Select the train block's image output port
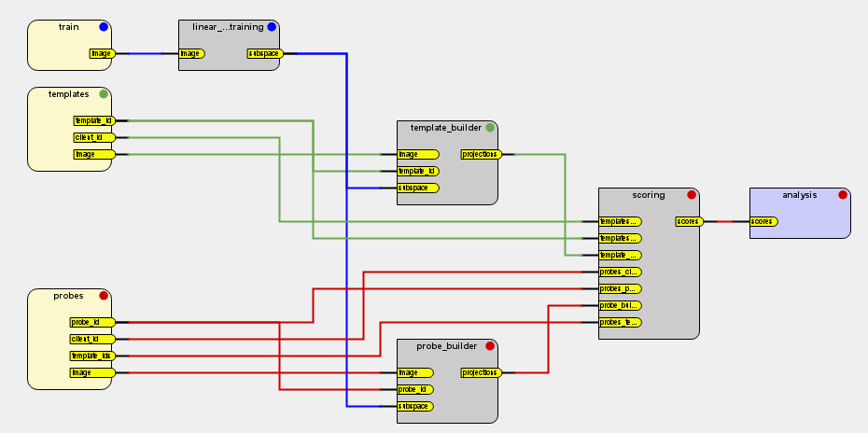The image size is (868, 433). pyautogui.click(x=102, y=53)
